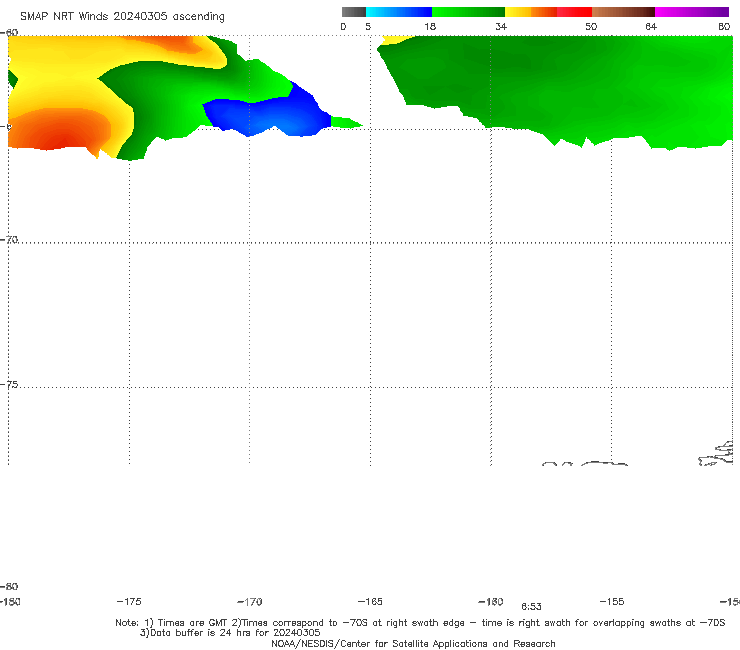Click the color bar label '50'
This screenshot has width=740, height=650.
point(591,26)
